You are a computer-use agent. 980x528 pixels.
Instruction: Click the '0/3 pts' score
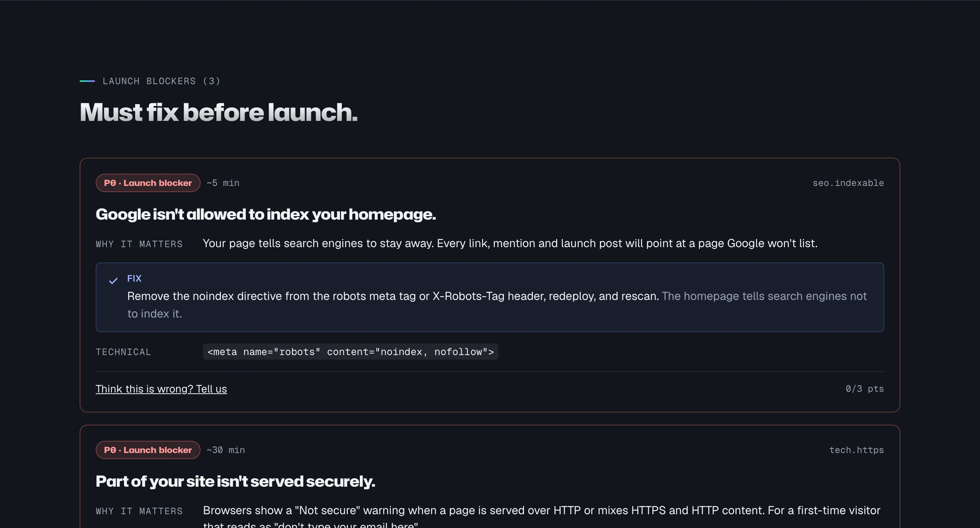coord(864,389)
